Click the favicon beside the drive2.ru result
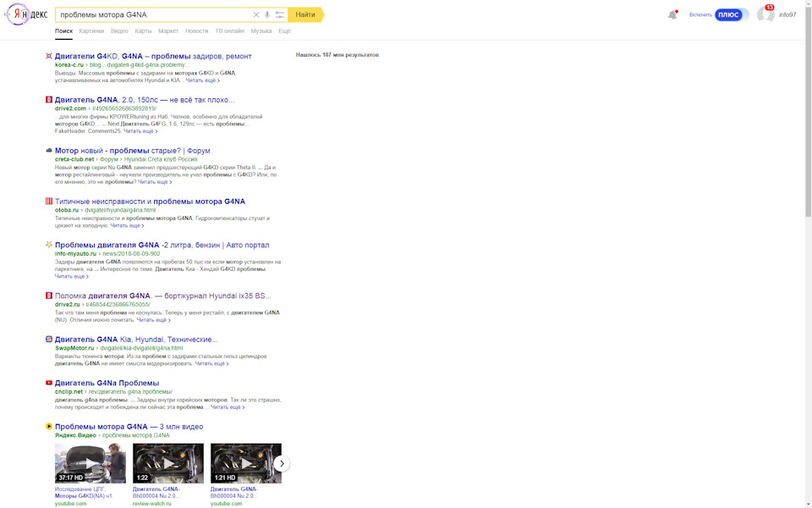This screenshot has width=812, height=508. 49,295
